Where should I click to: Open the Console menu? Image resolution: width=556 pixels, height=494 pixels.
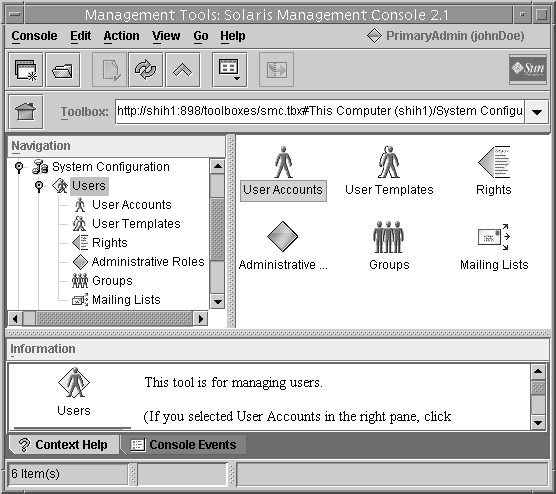[34, 36]
